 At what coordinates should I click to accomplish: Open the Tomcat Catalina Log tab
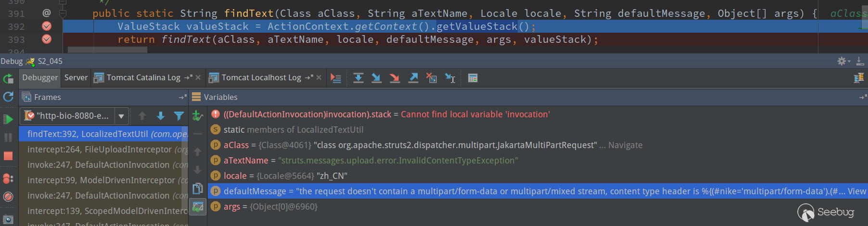point(143,77)
